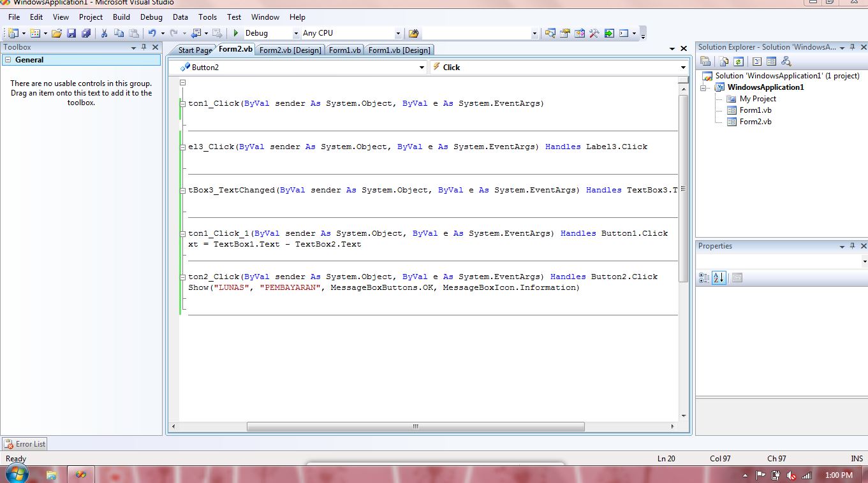Click Refresh icon in Solution Explorer
The image size is (868, 483).
click(x=739, y=61)
